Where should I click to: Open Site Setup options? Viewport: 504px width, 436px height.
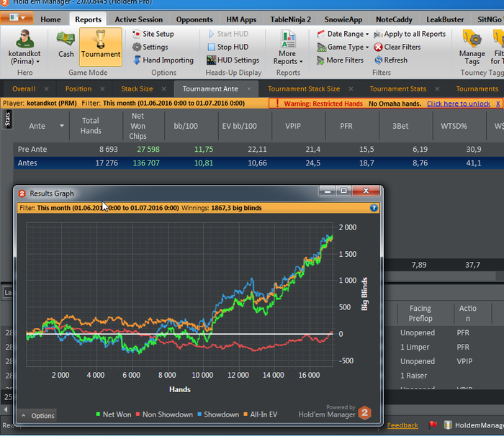(x=153, y=34)
